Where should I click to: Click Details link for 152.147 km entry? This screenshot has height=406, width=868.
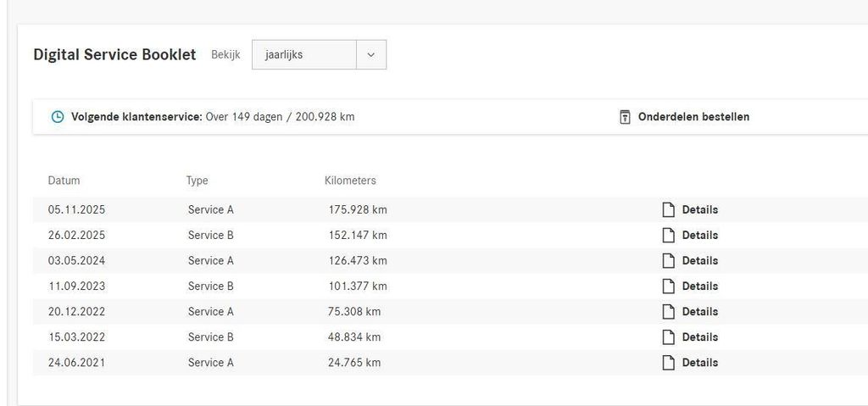(699, 236)
